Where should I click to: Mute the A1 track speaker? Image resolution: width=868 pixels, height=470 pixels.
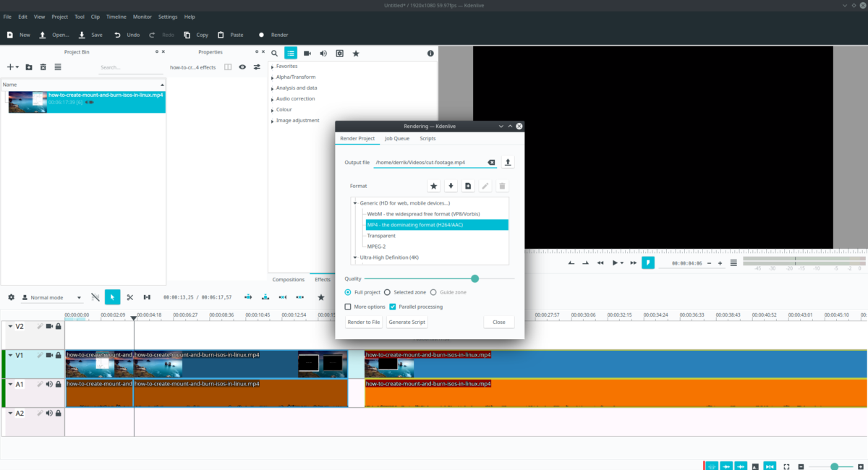click(49, 385)
